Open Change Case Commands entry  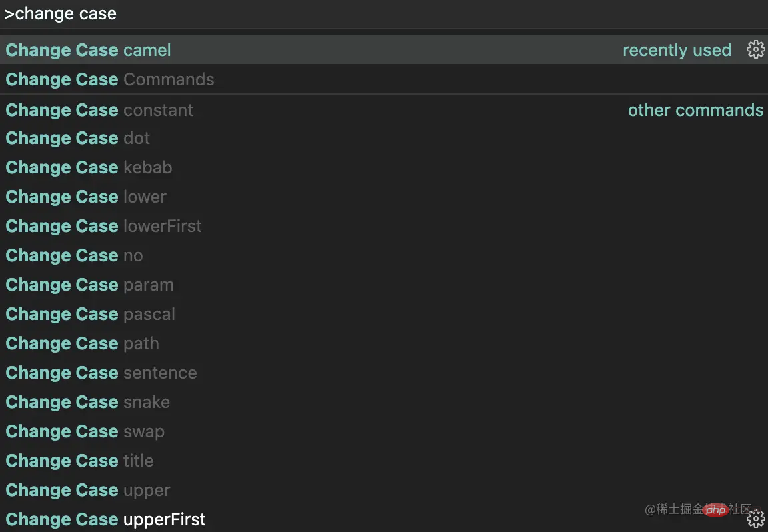[110, 79]
